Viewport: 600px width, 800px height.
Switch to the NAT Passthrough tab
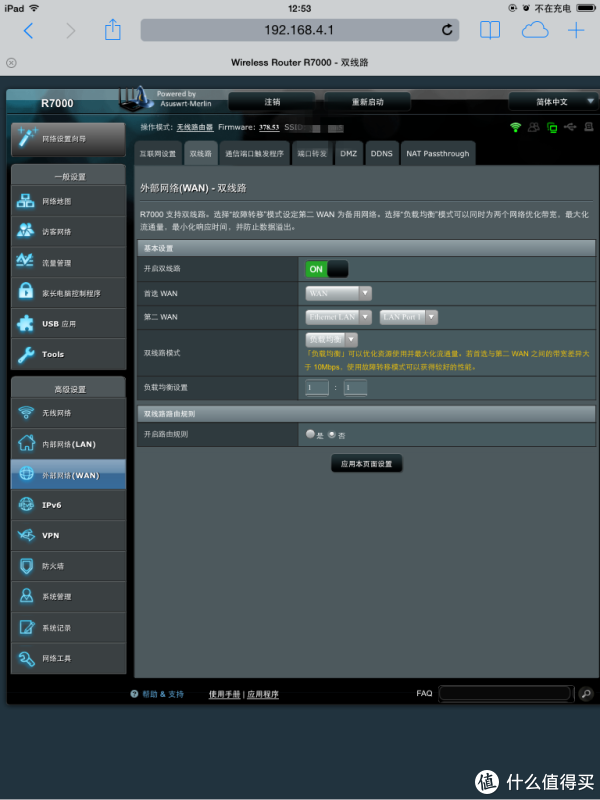438,154
